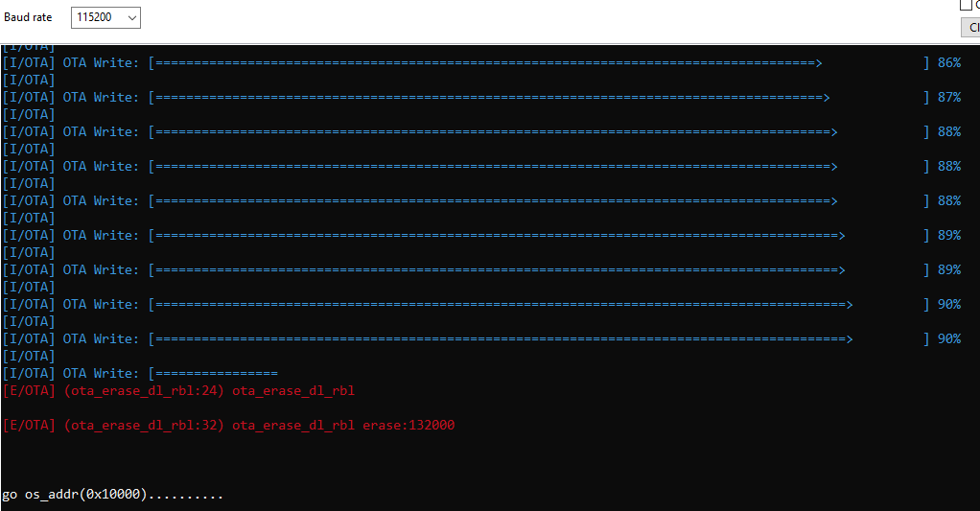Click the partially visible Cl button
The width and height of the screenshot is (980, 511).
point(970,27)
